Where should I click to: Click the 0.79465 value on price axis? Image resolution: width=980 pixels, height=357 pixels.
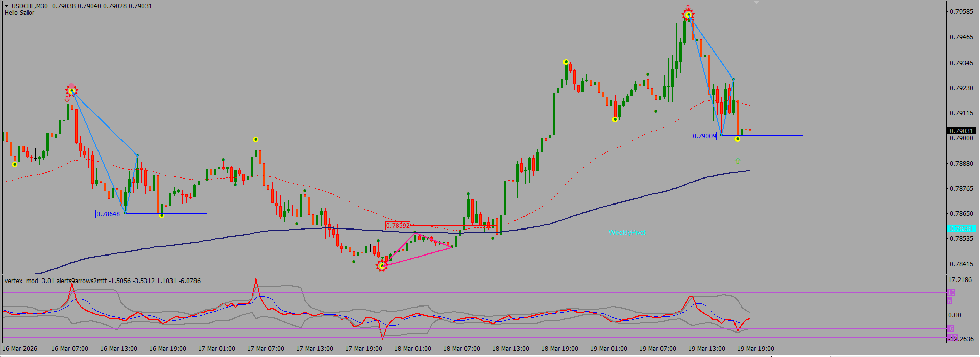point(962,37)
